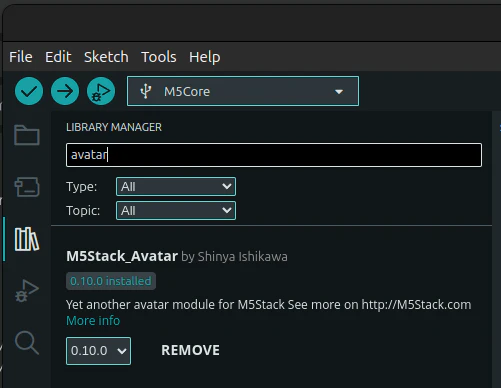Open the Search magnifier in sidebar

coord(27,343)
